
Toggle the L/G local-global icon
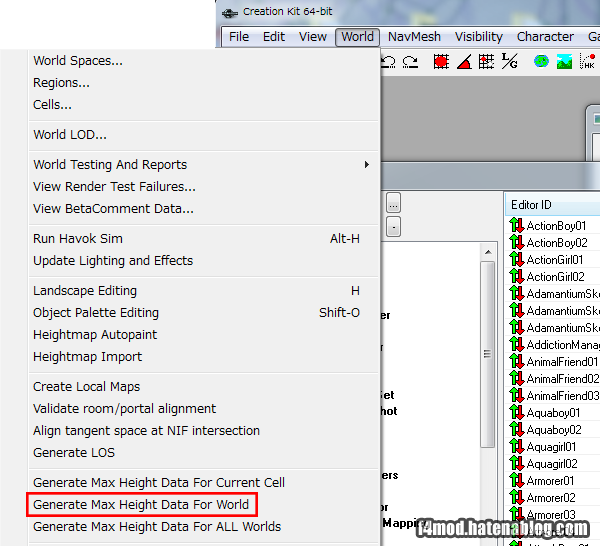[509, 62]
